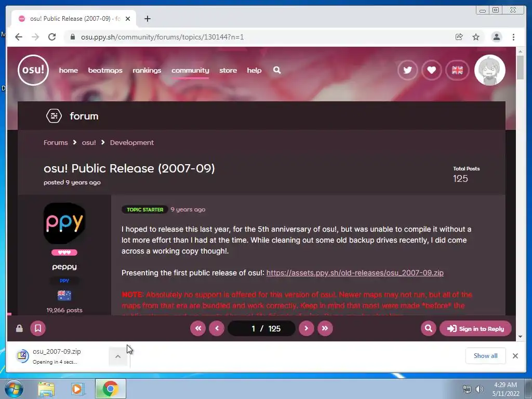Open the store menu
Screen dimensions: 532x399
228,70
